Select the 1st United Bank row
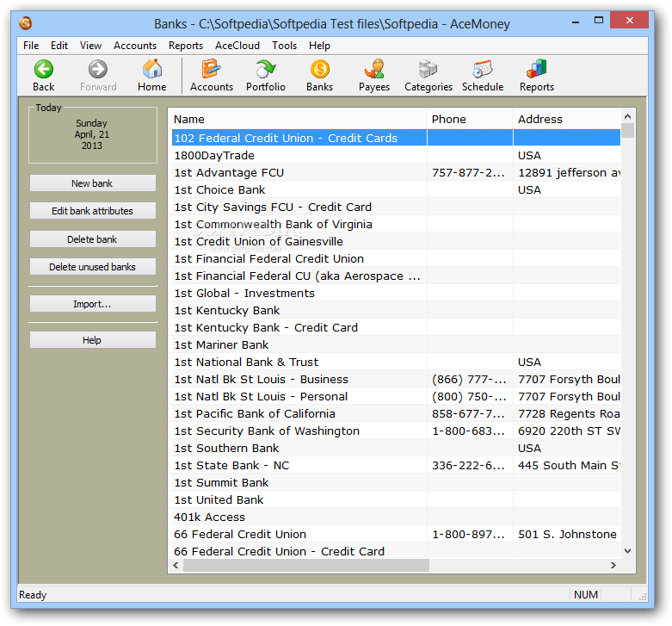The width and height of the screenshot is (672, 626). [x=395, y=499]
